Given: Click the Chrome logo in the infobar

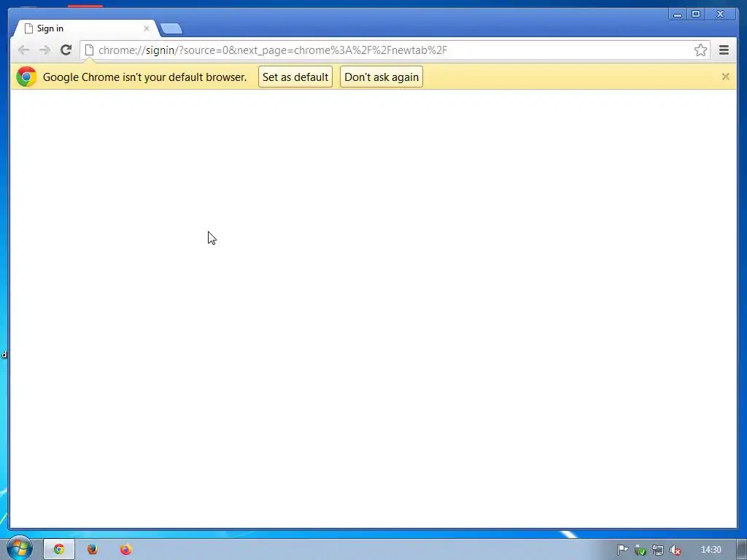Looking at the screenshot, I should click(x=26, y=77).
